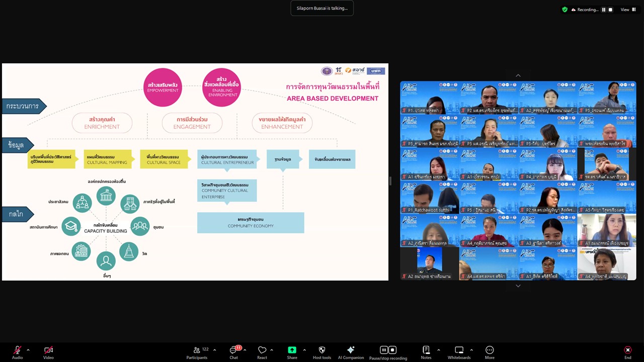The width and height of the screenshot is (644, 362).
Task: Select the A2 ธนายุทธ participant video tile
Action: pos(429,263)
